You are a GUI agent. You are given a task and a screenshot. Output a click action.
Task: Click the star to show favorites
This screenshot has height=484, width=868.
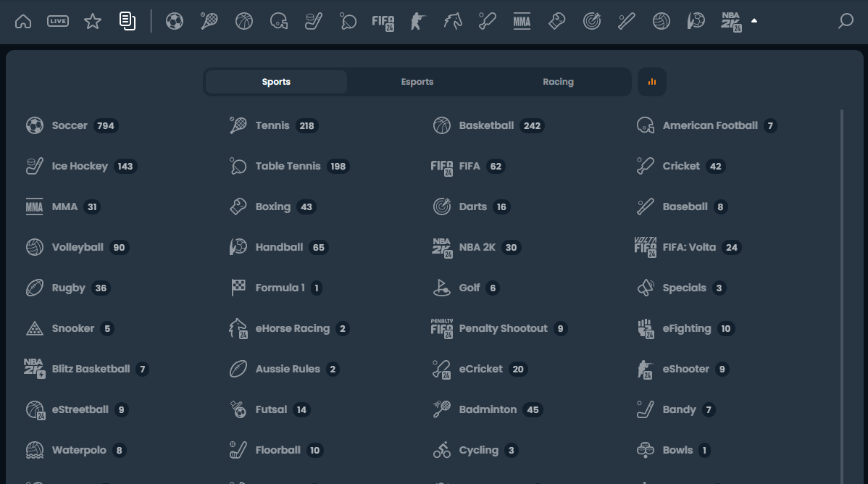[x=92, y=21]
